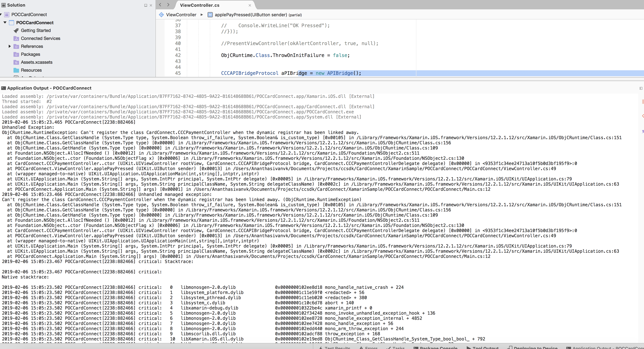The width and height of the screenshot is (644, 349).
Task: Click the POCCardConnect solution node icon
Action: (7, 14)
